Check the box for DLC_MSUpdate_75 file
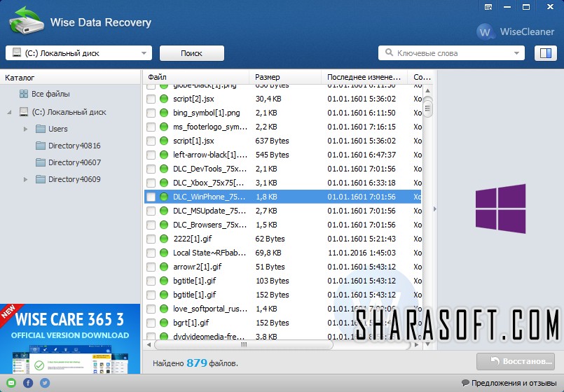Screen dimensions: 564x392 (151, 211)
